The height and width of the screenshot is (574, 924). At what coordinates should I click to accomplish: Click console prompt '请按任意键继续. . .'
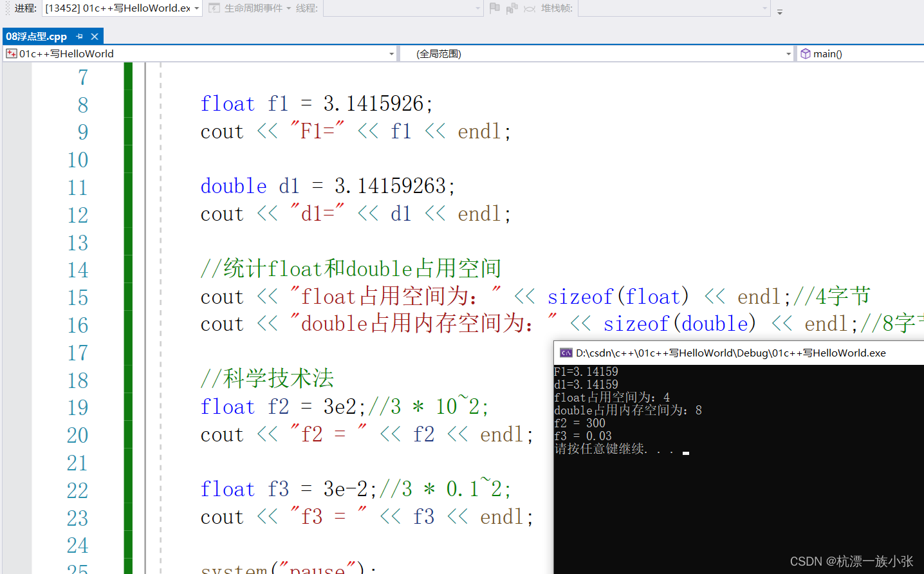pos(614,449)
